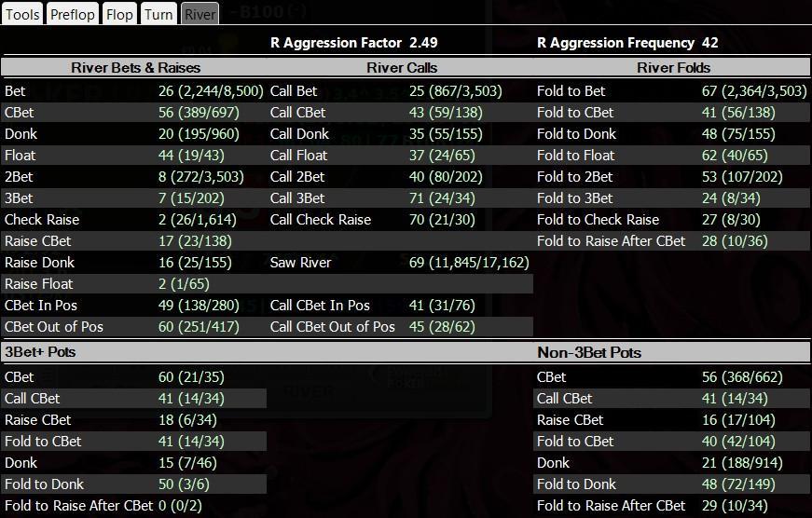This screenshot has width=812, height=518.
Task: Select Raise Float value 2 (1/65)
Action: [x=184, y=284]
